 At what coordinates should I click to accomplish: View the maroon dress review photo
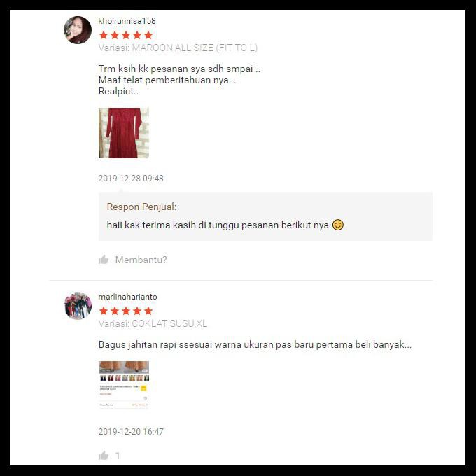pyautogui.click(x=124, y=133)
